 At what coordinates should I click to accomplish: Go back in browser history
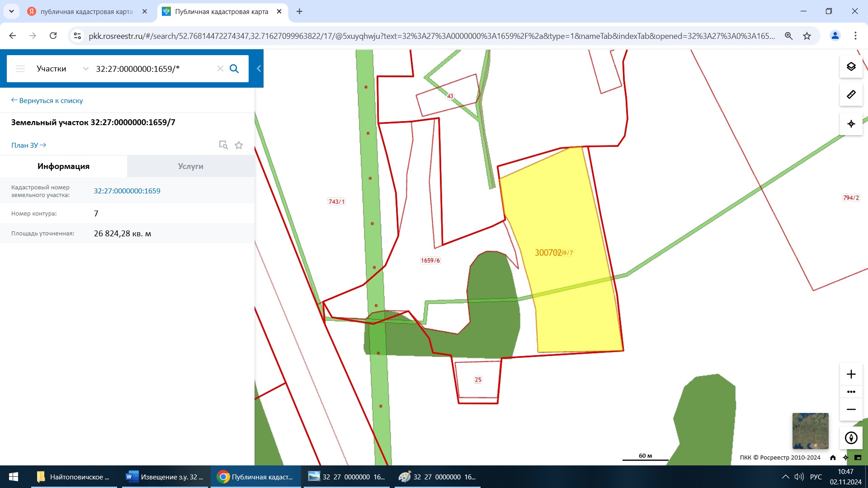point(13,36)
